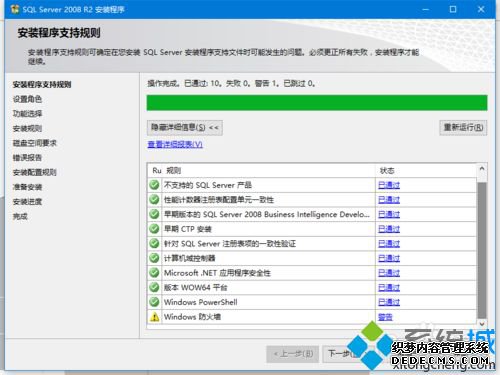500x375 pixels.
Task: Click green check icon for Windows PowerShell
Action: tap(154, 302)
